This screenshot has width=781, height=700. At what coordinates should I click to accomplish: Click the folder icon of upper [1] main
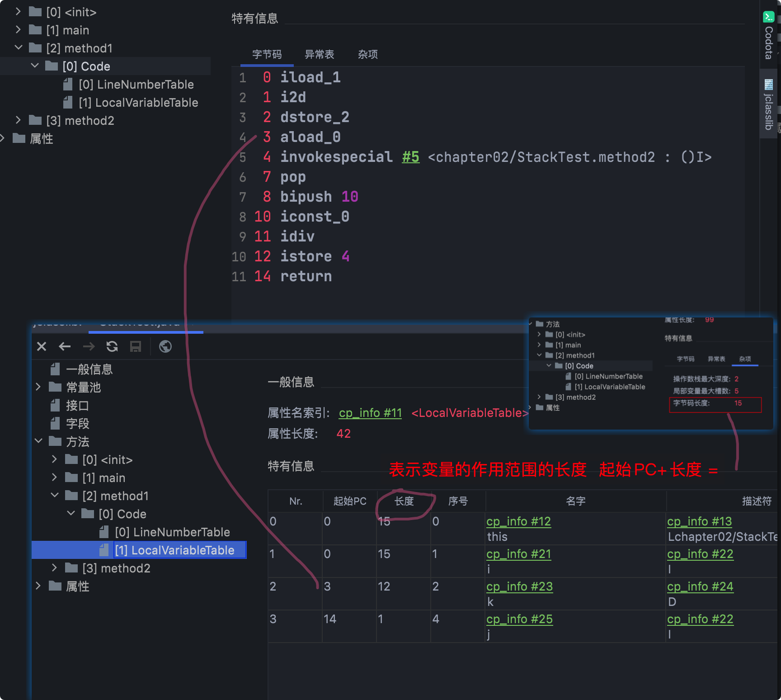(35, 30)
